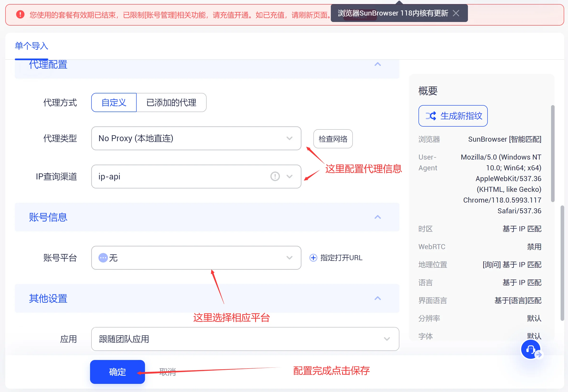Click the 其他设置 section title
This screenshot has height=392, width=568.
pos(48,298)
